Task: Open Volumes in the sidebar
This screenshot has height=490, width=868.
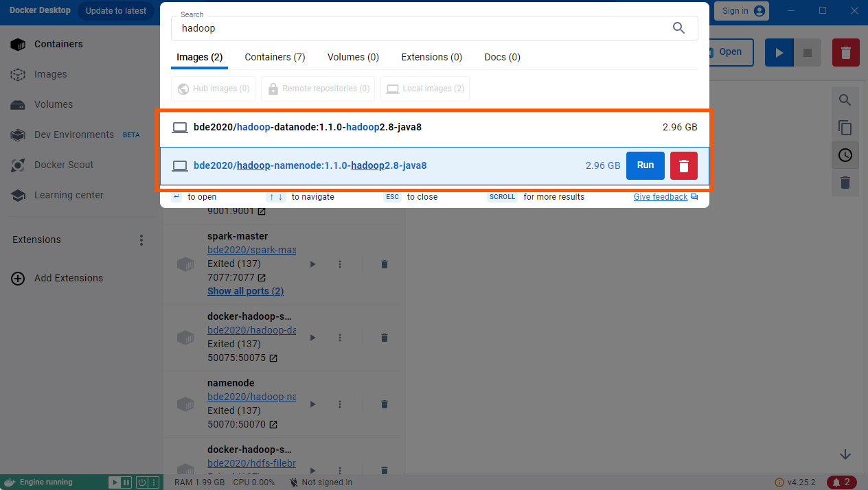Action: tap(41, 104)
